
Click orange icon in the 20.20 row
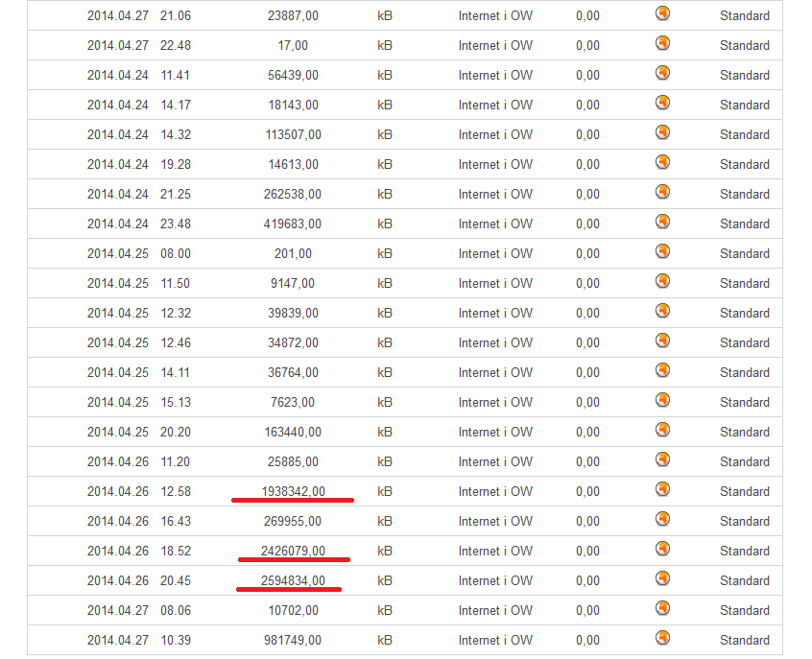[x=662, y=430]
